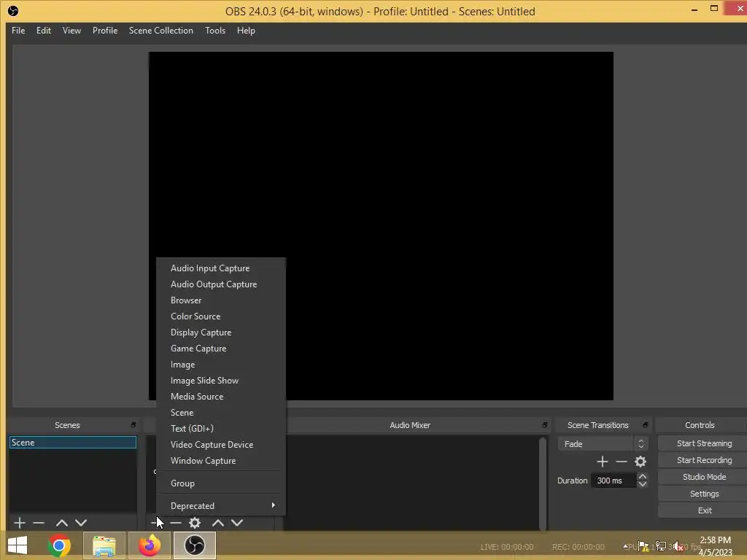Launch Google Chrome from taskbar

59,545
